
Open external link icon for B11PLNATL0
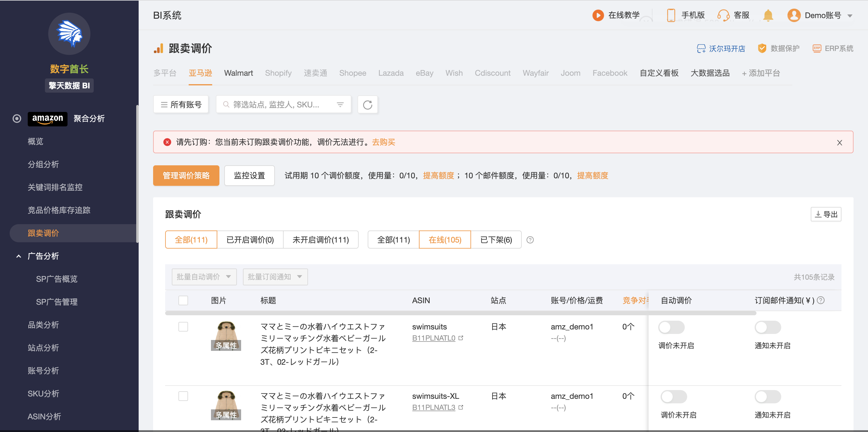click(x=461, y=338)
